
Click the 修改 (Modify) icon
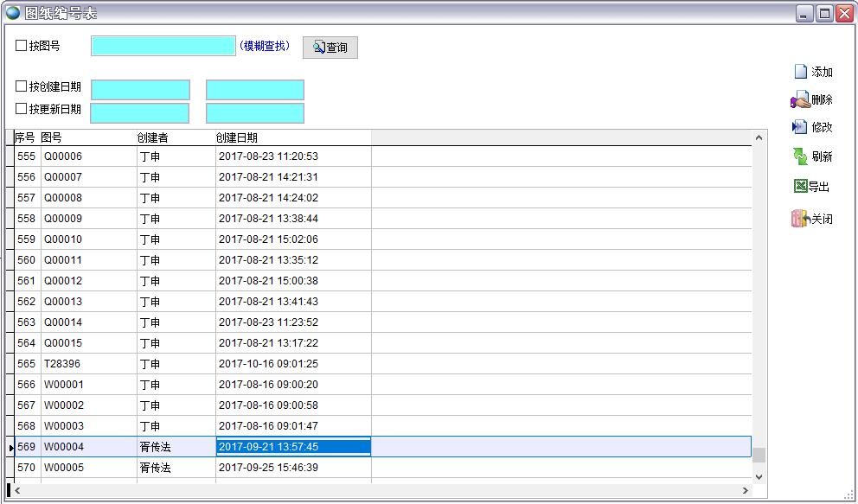[x=800, y=127]
